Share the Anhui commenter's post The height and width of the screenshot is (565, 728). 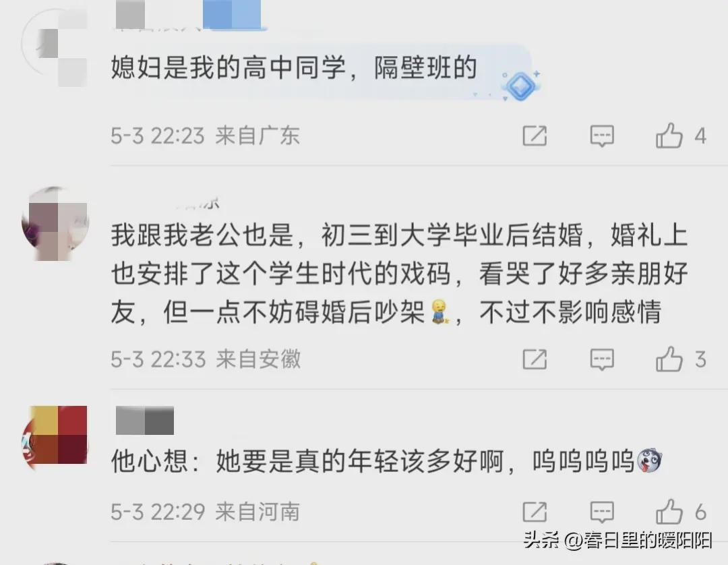click(x=535, y=359)
